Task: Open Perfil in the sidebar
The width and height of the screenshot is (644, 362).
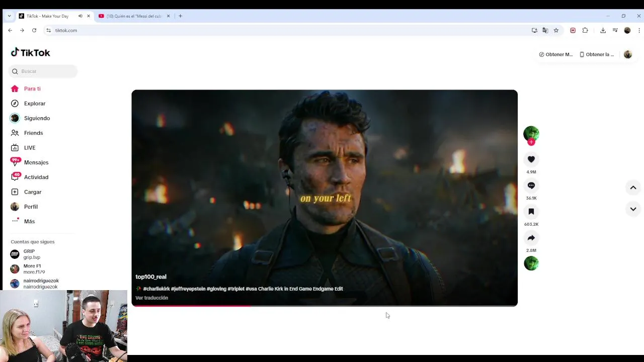Action: 31,207
